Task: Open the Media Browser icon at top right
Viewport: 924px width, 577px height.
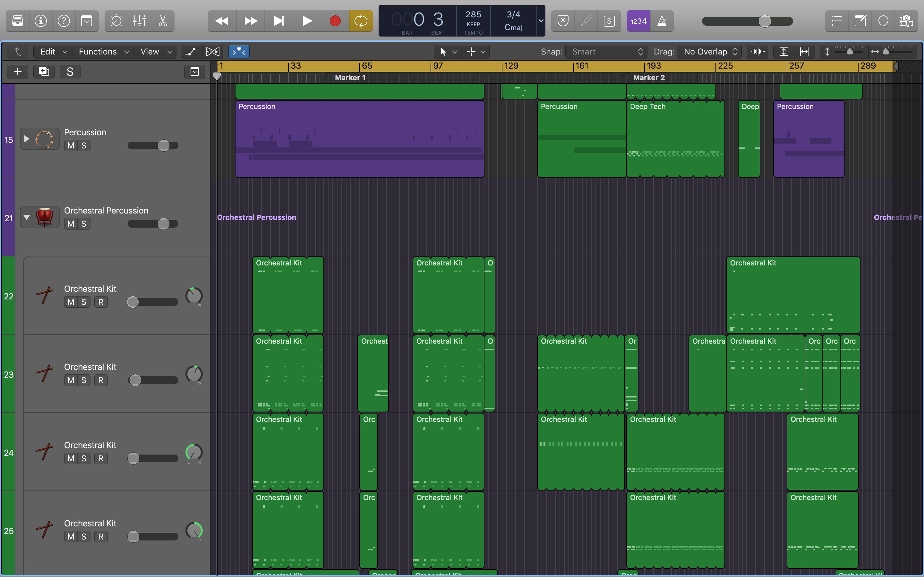Action: pos(906,21)
